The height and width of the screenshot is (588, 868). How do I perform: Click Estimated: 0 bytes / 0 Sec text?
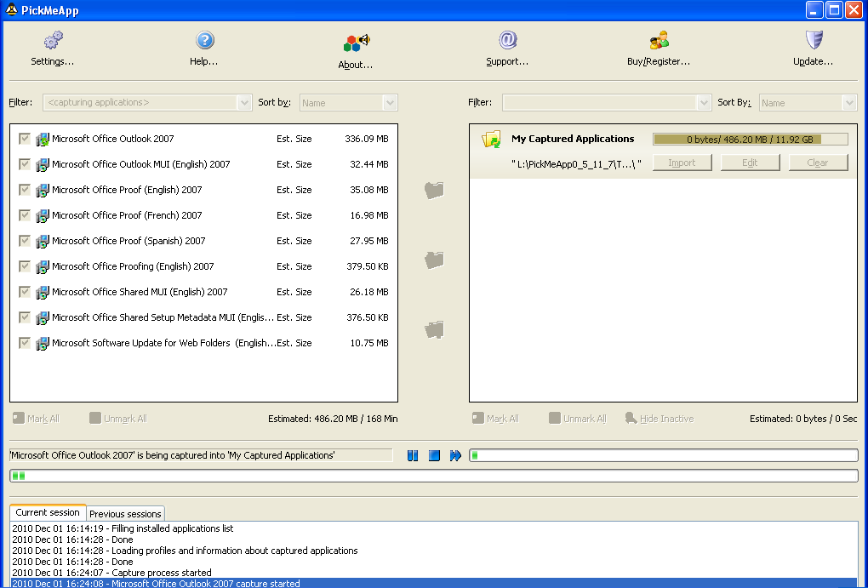803,420
